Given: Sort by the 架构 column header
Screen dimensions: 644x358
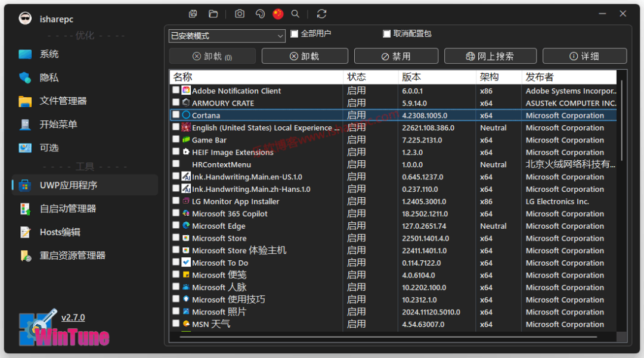Looking at the screenshot, I should coord(499,77).
